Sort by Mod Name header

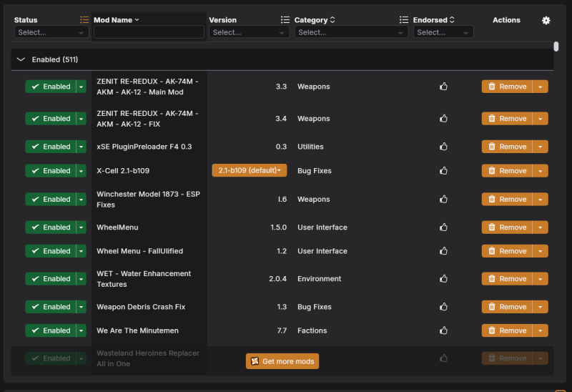[116, 20]
